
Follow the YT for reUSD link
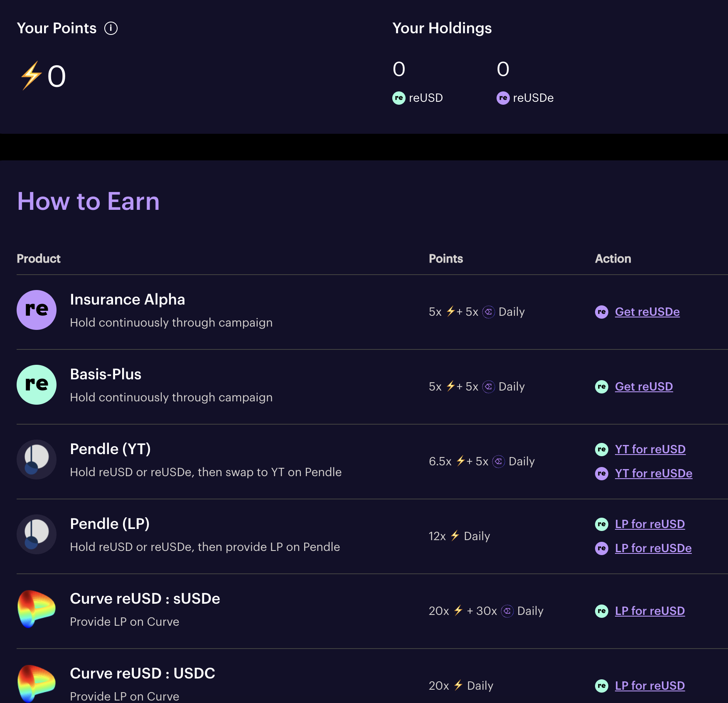click(x=650, y=449)
